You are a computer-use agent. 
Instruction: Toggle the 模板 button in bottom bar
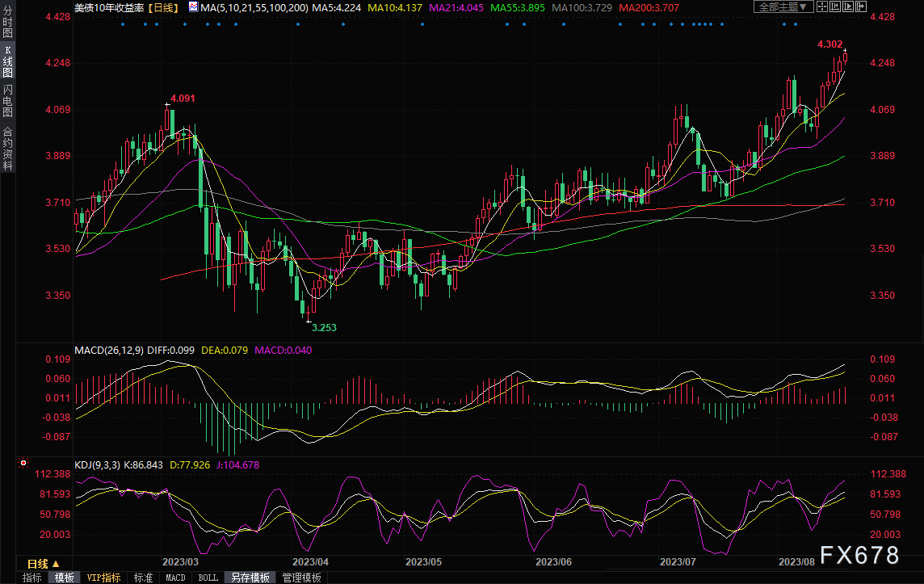coord(65,578)
